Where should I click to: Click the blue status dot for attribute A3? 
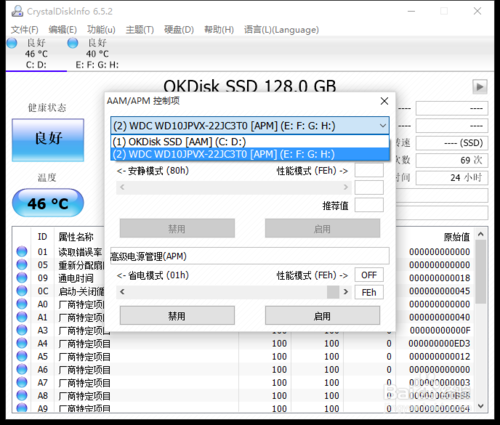click(22, 330)
